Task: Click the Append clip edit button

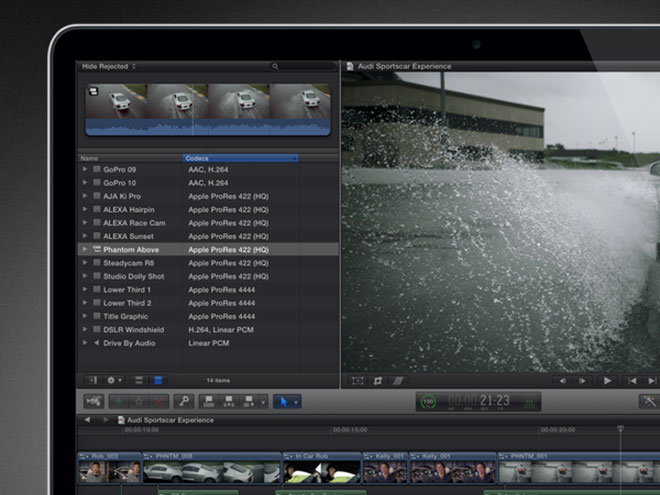Action: click(x=248, y=402)
